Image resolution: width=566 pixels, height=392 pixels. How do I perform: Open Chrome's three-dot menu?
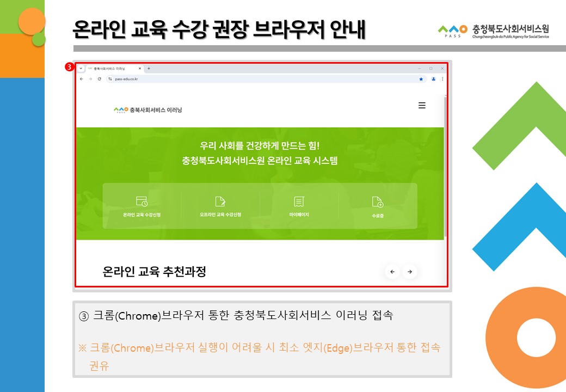coord(442,79)
